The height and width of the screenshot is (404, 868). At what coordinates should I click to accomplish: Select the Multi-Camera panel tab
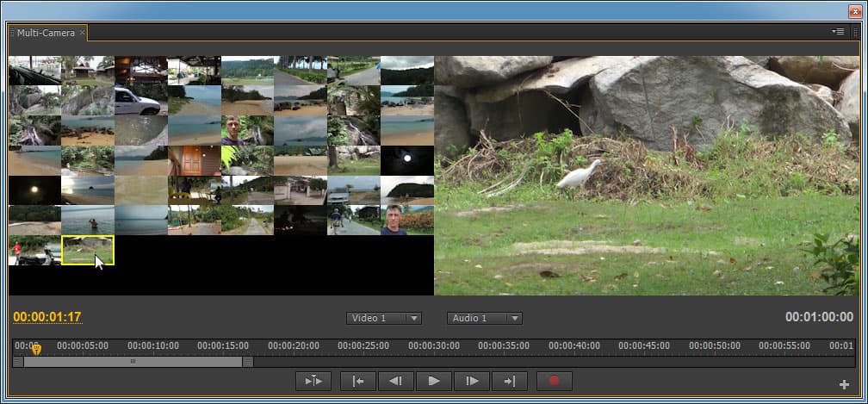point(46,33)
